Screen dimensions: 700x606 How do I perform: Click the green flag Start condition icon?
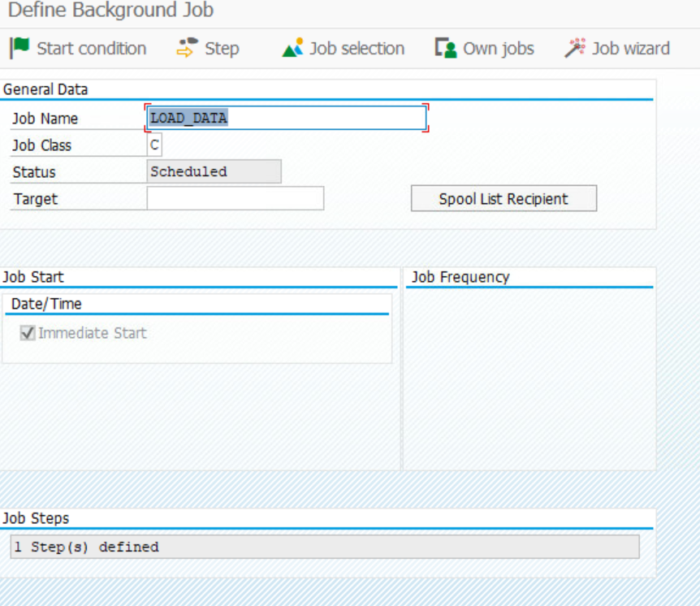click(19, 48)
